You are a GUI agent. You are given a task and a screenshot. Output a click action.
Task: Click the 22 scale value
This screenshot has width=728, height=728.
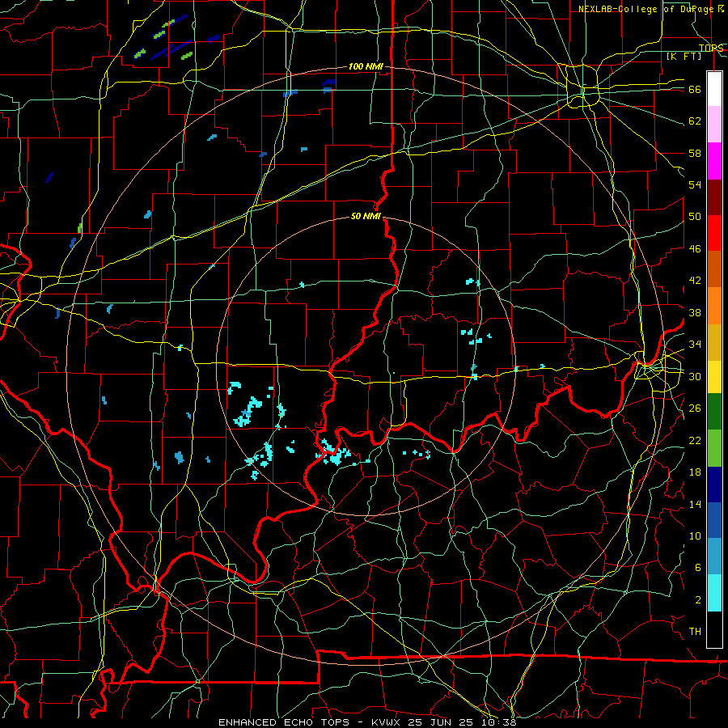click(695, 440)
